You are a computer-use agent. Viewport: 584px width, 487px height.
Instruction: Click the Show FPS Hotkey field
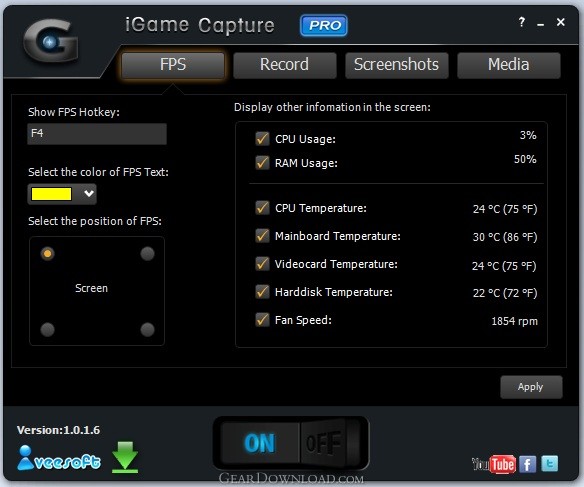97,134
